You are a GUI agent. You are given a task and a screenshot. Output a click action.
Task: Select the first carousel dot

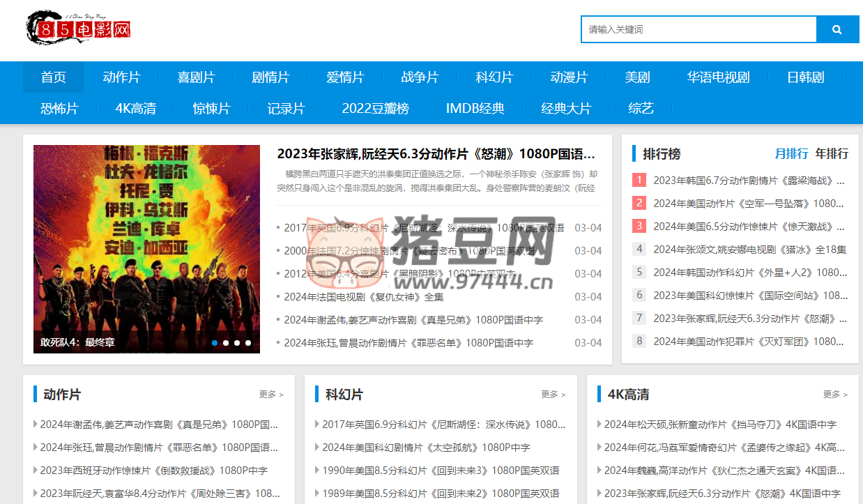point(215,343)
